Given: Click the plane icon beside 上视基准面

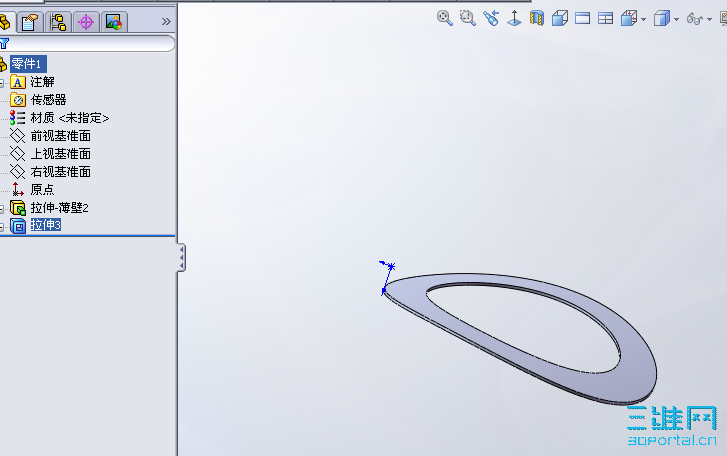Looking at the screenshot, I should click(x=18, y=154).
